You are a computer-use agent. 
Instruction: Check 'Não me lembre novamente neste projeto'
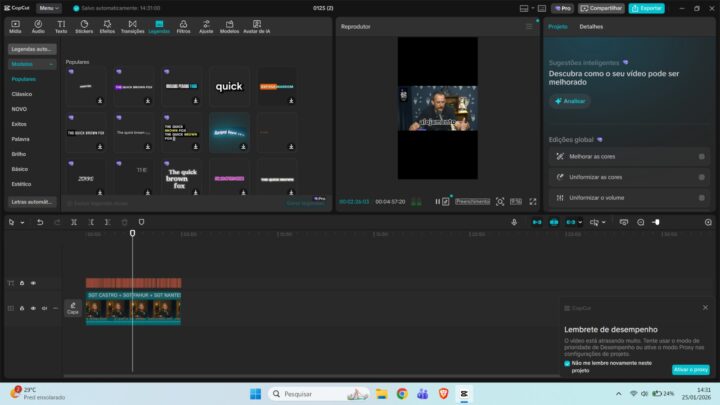click(567, 363)
